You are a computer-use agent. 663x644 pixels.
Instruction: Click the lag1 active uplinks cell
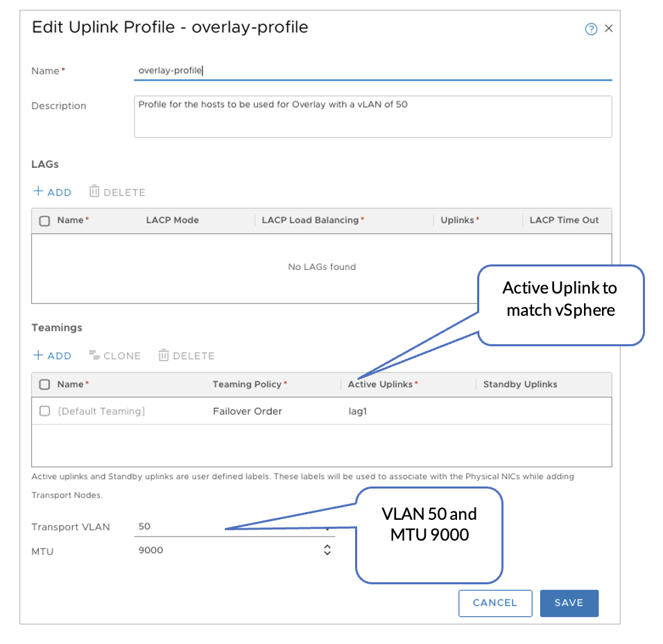[357, 412]
